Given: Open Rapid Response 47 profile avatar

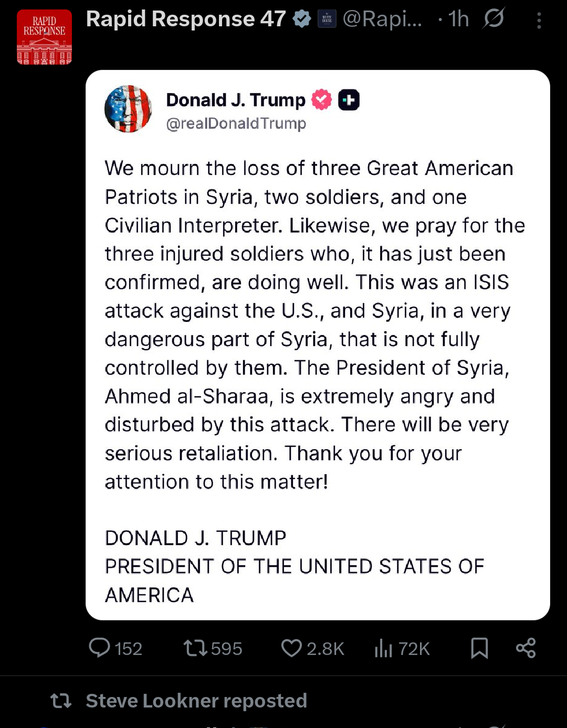Looking at the screenshot, I should (44, 37).
